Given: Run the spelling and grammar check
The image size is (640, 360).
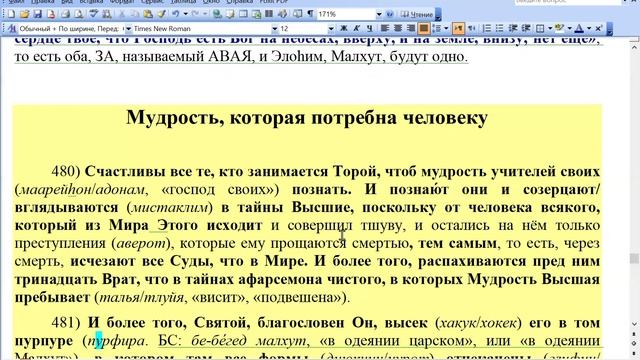Looking at the screenshot, I should coord(94,14).
